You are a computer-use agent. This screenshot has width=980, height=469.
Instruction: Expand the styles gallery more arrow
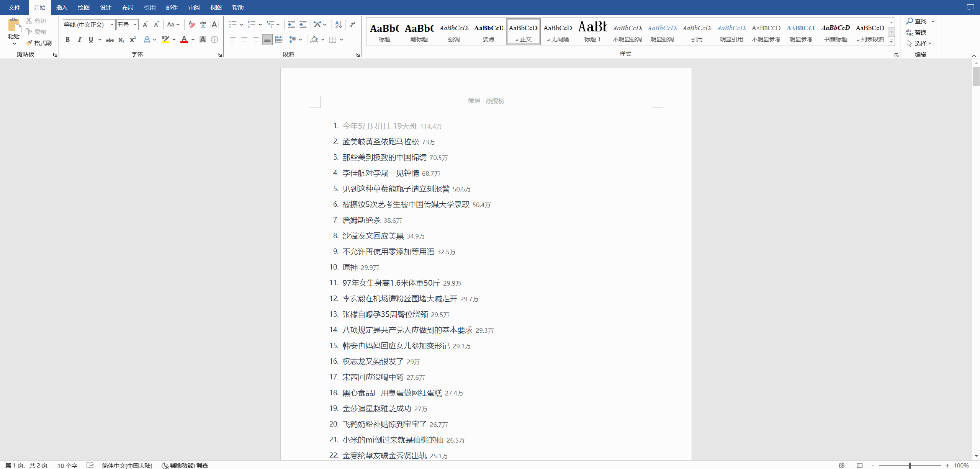(x=891, y=41)
